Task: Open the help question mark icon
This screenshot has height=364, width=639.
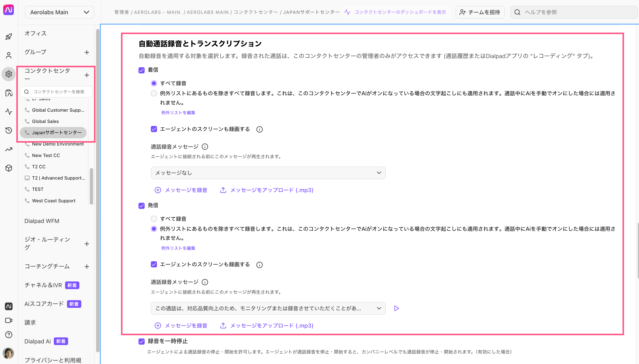Action: (9, 334)
